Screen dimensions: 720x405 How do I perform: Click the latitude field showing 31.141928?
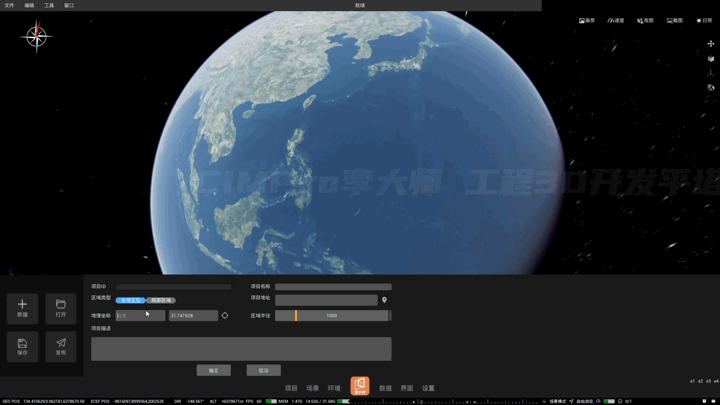point(193,315)
